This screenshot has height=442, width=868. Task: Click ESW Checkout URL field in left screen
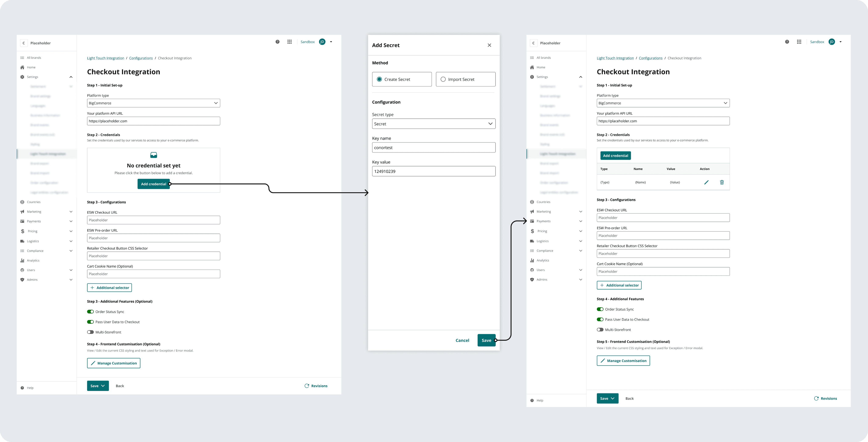click(x=153, y=220)
